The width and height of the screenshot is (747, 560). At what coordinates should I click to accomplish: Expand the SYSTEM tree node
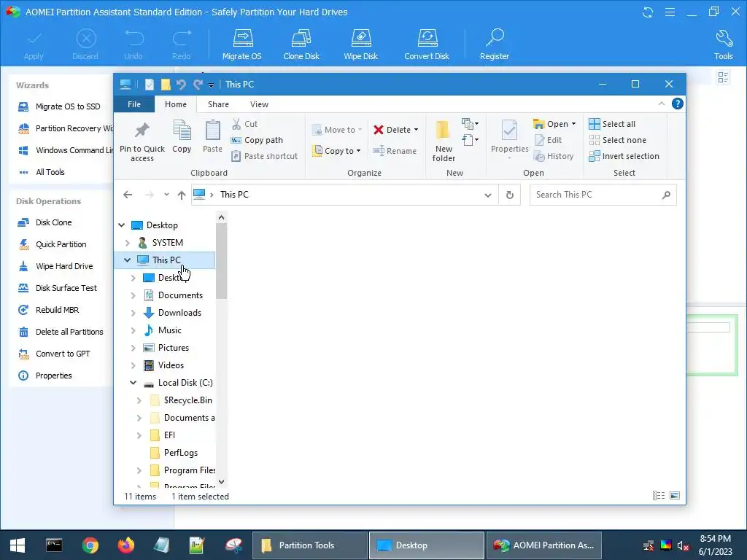pyautogui.click(x=127, y=243)
